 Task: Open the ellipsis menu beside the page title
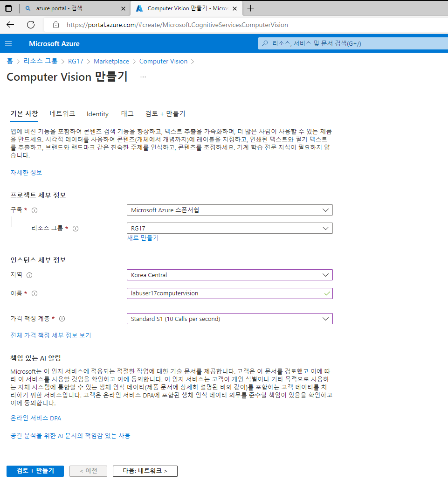[143, 77]
